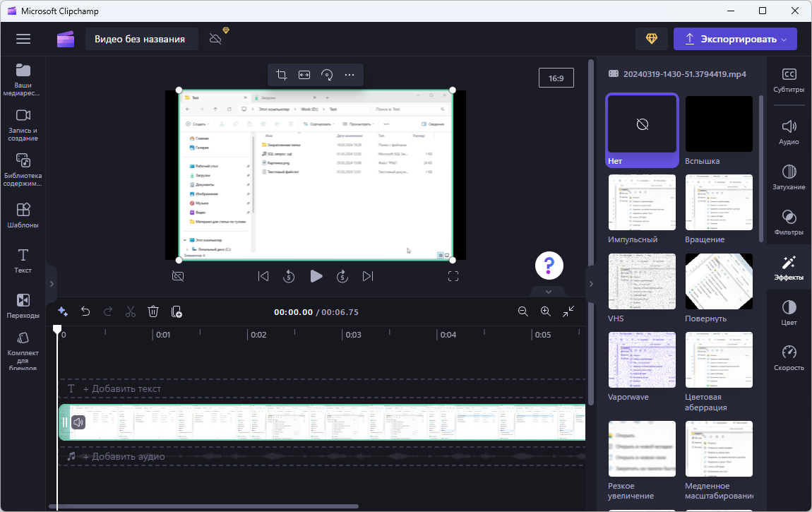
Task: Click the split scissors icon
Action: coord(131,311)
